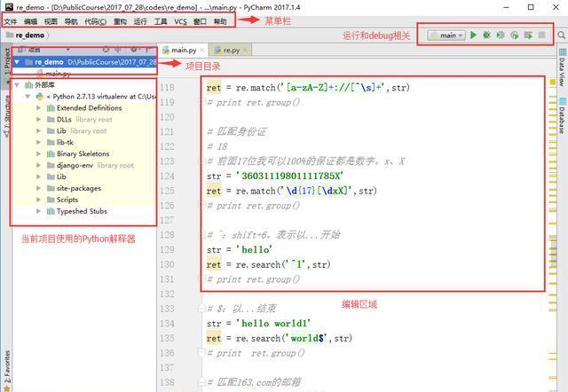
Task: Open project panel gear settings icon
Action: 134,50
